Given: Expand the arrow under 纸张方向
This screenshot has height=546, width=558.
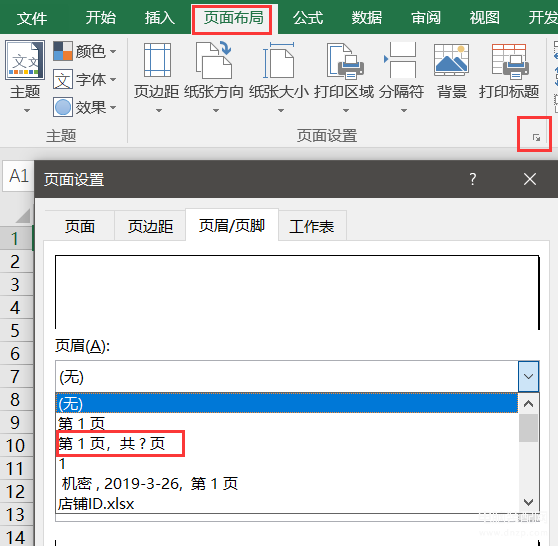Looking at the screenshot, I should [x=216, y=111].
